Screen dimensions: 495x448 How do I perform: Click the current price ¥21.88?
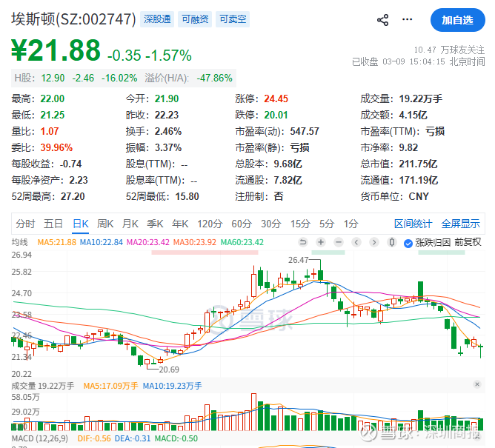click(x=56, y=50)
